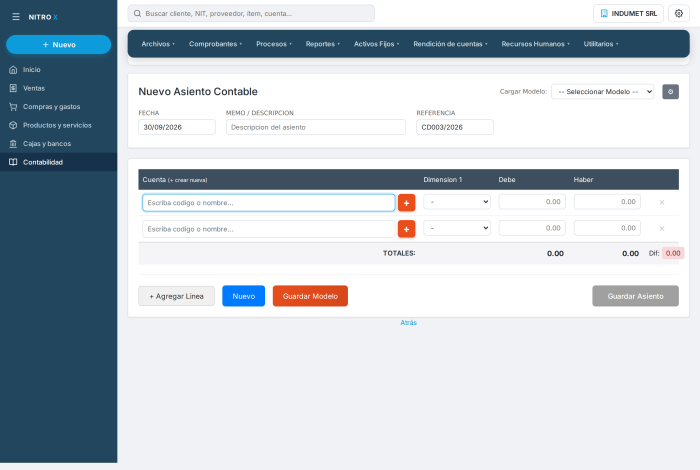The image size is (700, 470).
Task: Click the model settings gear button
Action: 670,92
